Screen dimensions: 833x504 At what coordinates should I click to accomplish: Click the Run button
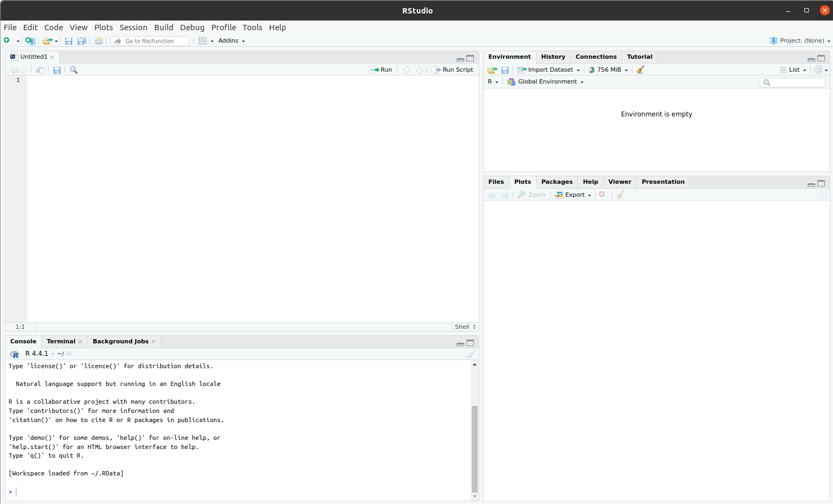click(x=381, y=70)
